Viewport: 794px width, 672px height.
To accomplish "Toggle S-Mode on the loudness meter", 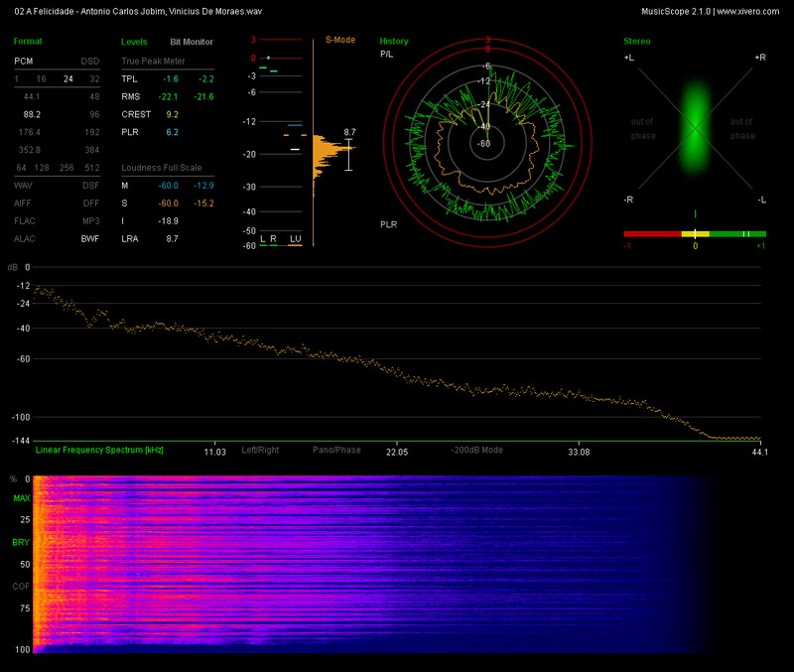I will click(x=339, y=40).
